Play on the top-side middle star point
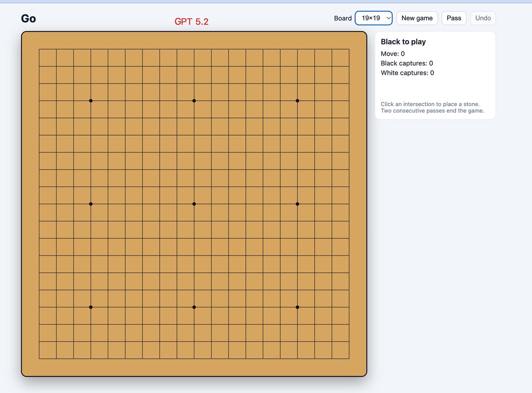 pyautogui.click(x=194, y=101)
